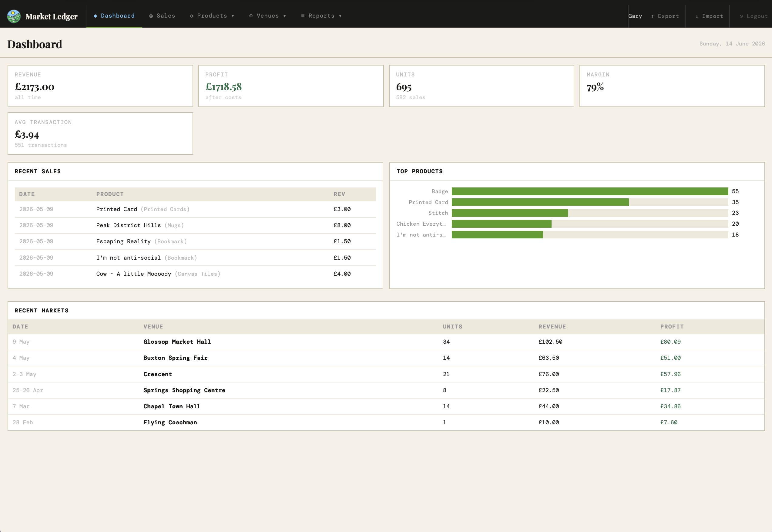Click the Printed Card recent sale row
The width and height of the screenshot is (772, 532).
(195, 209)
